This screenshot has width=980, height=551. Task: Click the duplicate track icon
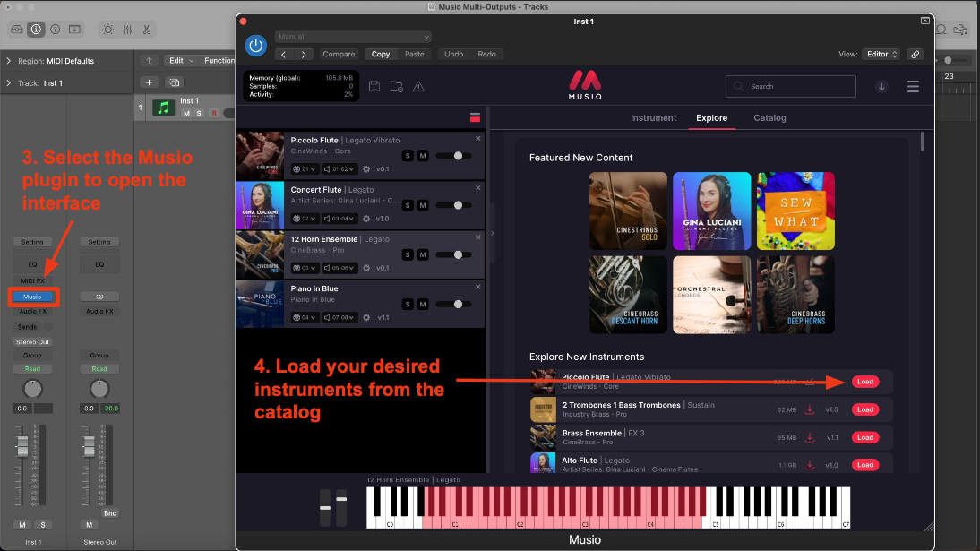click(x=175, y=82)
